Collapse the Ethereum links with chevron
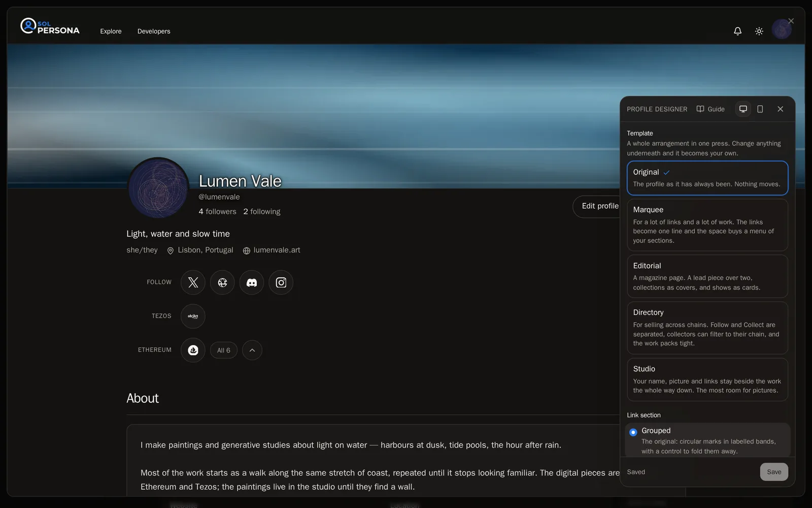This screenshot has height=508, width=812. tap(252, 350)
